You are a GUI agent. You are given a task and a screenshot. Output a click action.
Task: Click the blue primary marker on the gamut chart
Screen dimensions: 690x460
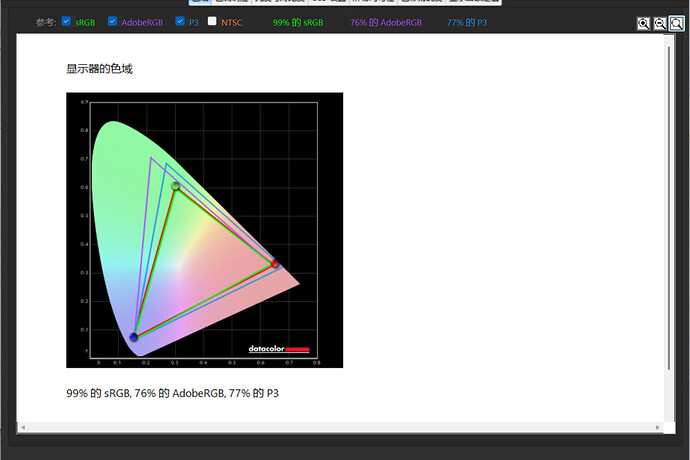click(134, 337)
